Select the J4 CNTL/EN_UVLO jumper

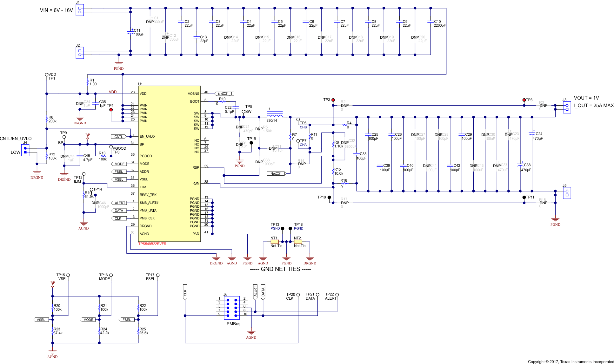pyautogui.click(x=25, y=150)
